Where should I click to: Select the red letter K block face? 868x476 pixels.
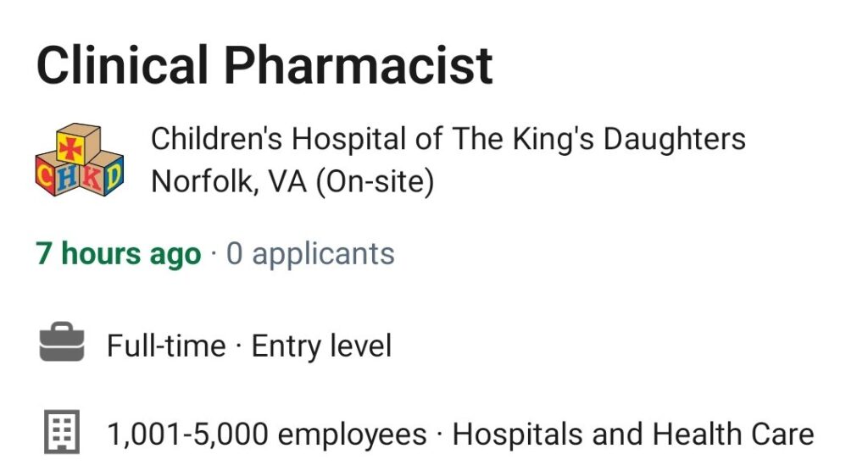93,180
